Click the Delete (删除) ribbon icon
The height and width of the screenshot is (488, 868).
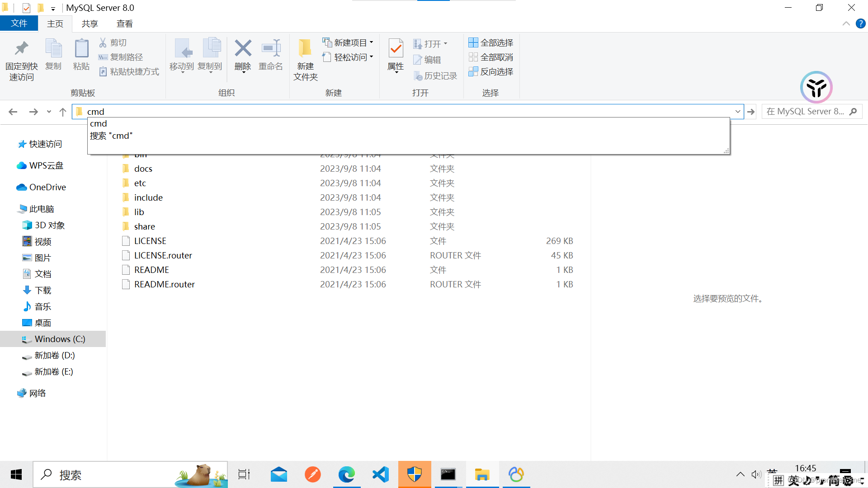[243, 49]
